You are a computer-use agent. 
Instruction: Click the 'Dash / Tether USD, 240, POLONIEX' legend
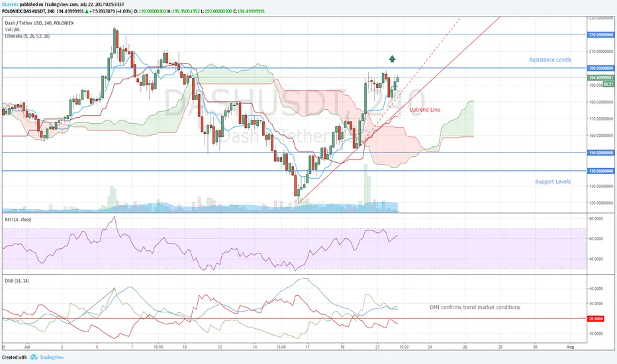click(x=39, y=23)
